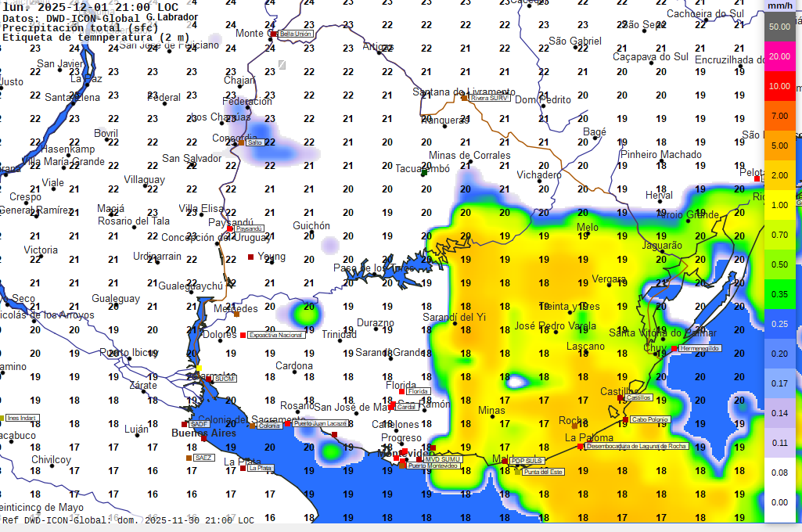
Task: Open the Desembocadura de Laguna de Rocha label
Action: [637, 446]
